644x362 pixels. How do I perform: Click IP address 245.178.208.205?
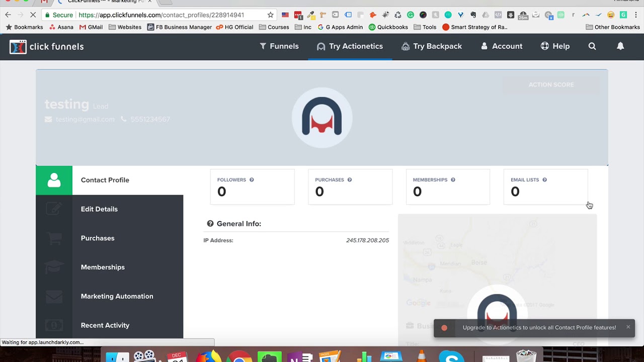click(367, 240)
